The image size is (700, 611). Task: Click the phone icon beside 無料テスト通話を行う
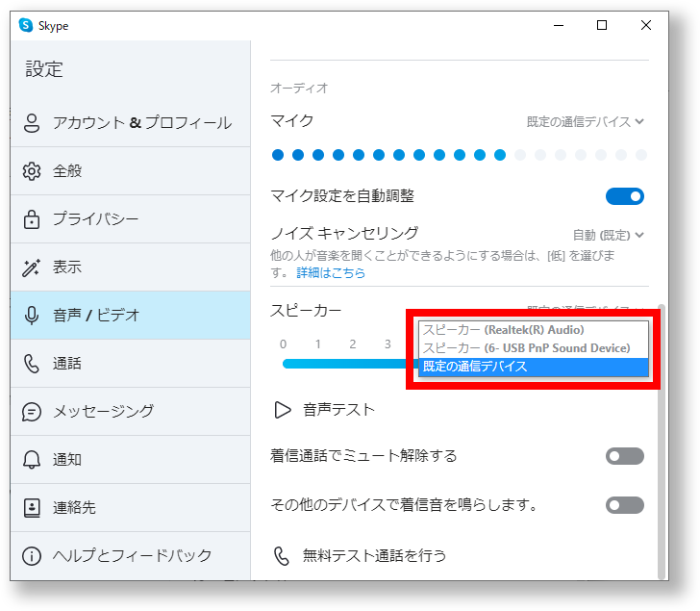pos(282,556)
